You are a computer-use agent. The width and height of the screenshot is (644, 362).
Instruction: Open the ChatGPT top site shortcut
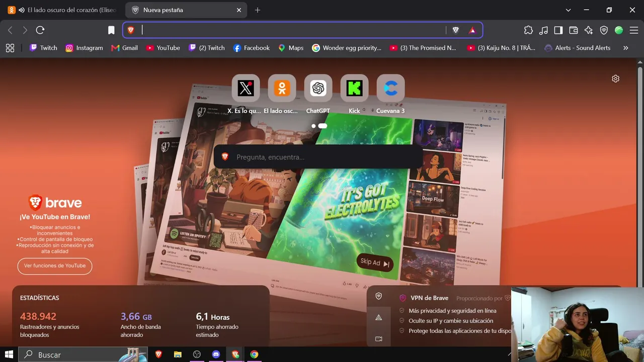click(318, 88)
